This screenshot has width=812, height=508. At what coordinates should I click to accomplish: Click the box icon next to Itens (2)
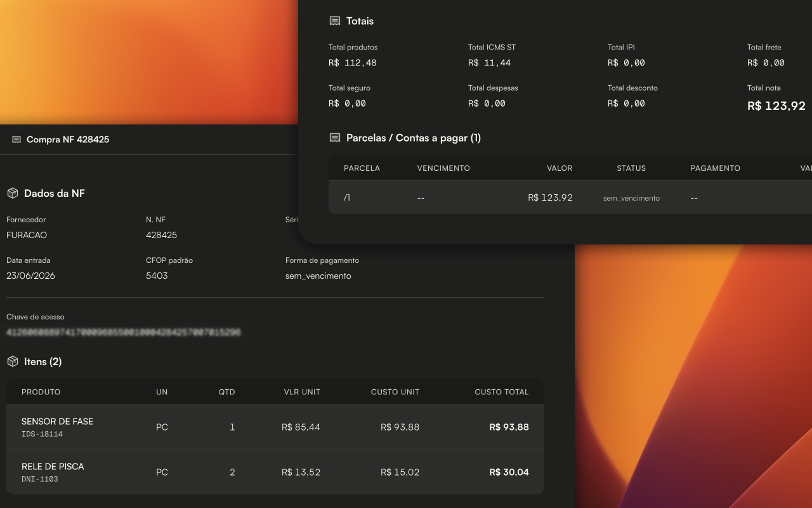[12, 361]
